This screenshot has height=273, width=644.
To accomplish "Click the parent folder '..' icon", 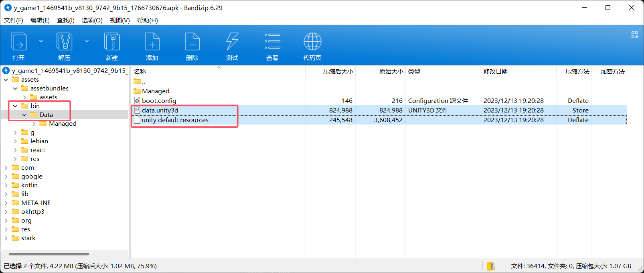I will 137,82.
